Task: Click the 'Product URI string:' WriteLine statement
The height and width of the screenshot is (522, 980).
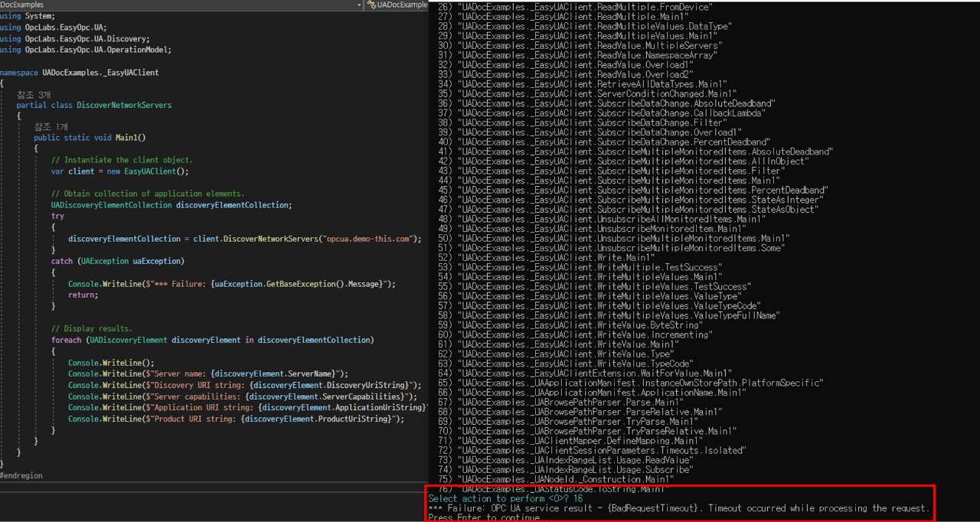Action: pos(237,419)
